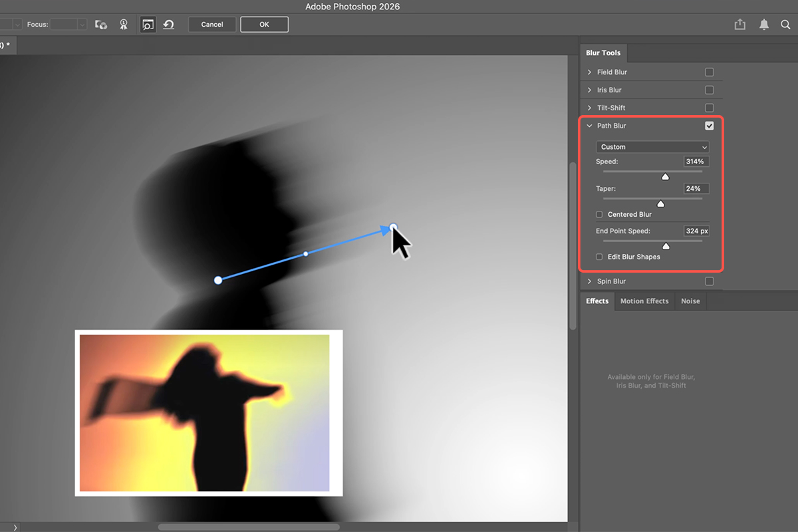Toggle the Preview icon in options bar
The width and height of the screenshot is (798, 532).
[148, 25]
